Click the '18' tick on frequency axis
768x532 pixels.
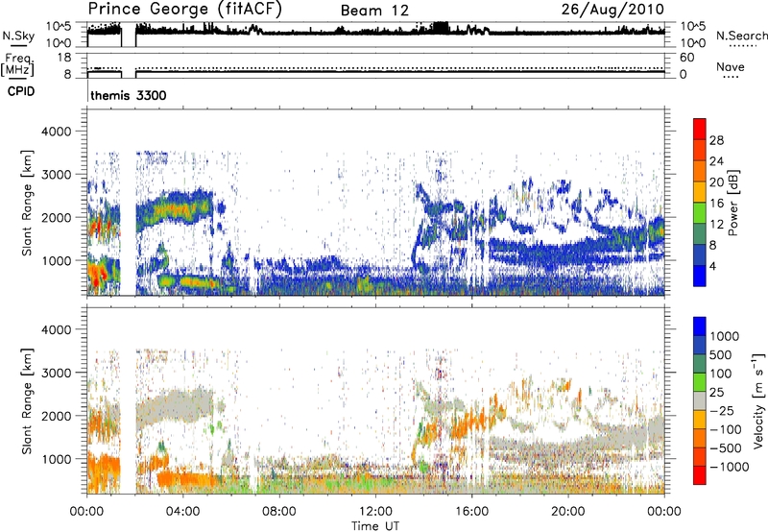64,58
